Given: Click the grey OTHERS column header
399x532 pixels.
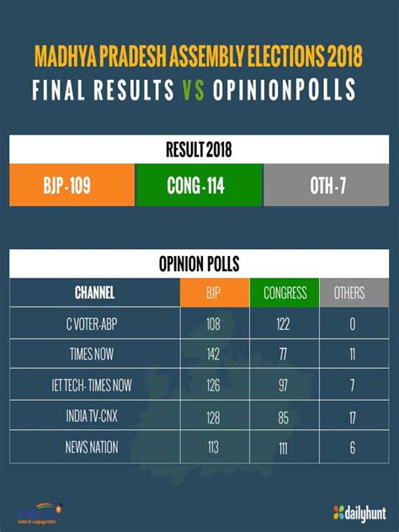Looking at the screenshot, I should pos(354,293).
